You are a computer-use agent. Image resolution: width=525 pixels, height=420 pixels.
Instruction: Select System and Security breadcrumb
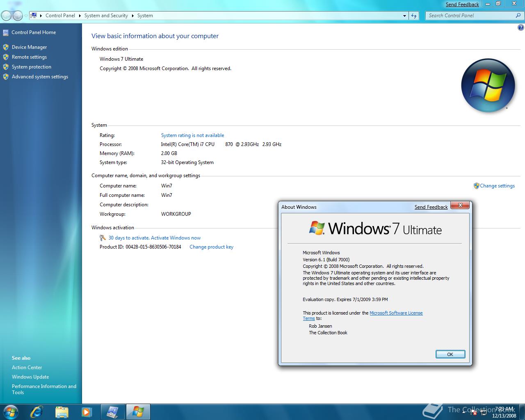pos(106,16)
